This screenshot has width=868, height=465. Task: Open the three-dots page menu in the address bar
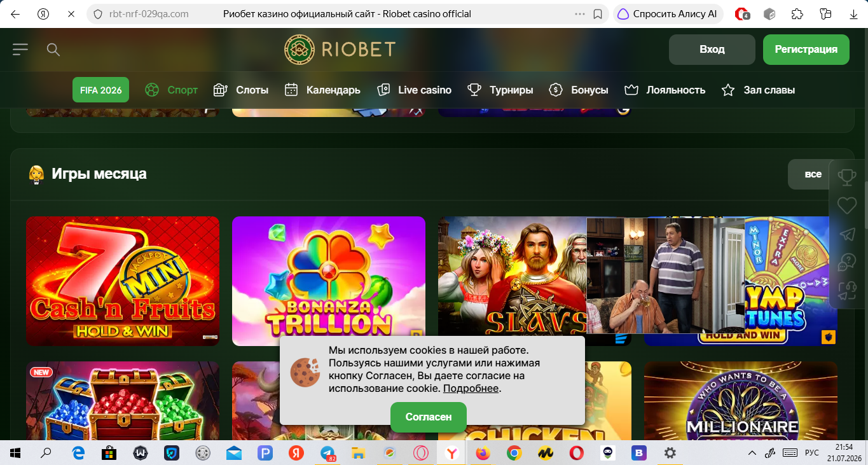580,14
